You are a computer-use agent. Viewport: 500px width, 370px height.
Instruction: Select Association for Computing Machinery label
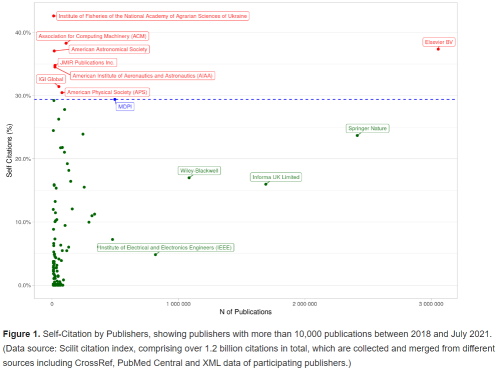pyautogui.click(x=92, y=36)
